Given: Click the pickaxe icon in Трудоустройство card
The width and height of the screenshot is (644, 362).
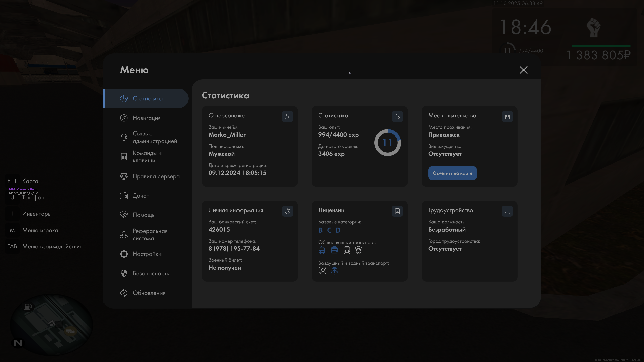Looking at the screenshot, I should (507, 211).
